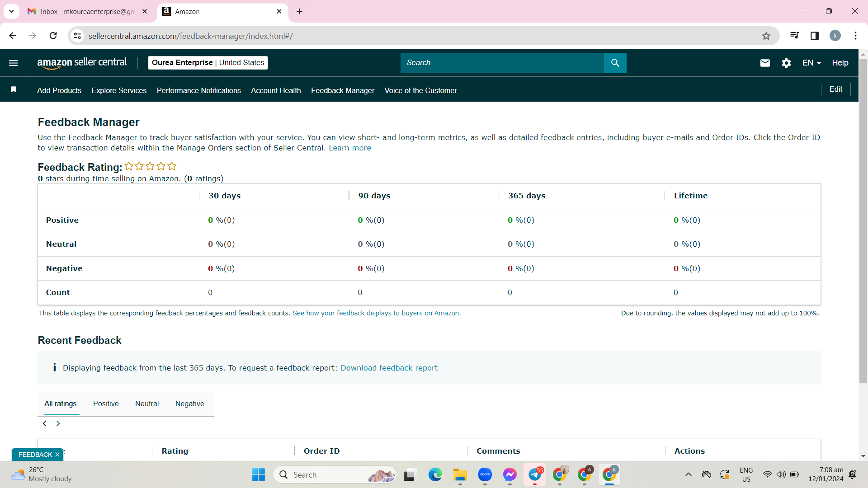Click the browser forward arrow
Image resolution: width=868 pixels, height=488 pixels.
click(x=33, y=36)
